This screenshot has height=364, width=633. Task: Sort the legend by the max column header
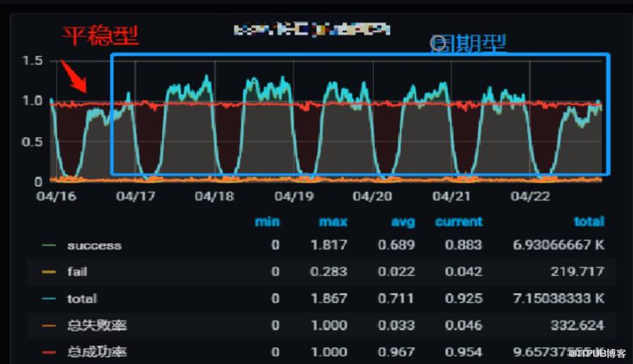click(x=333, y=222)
